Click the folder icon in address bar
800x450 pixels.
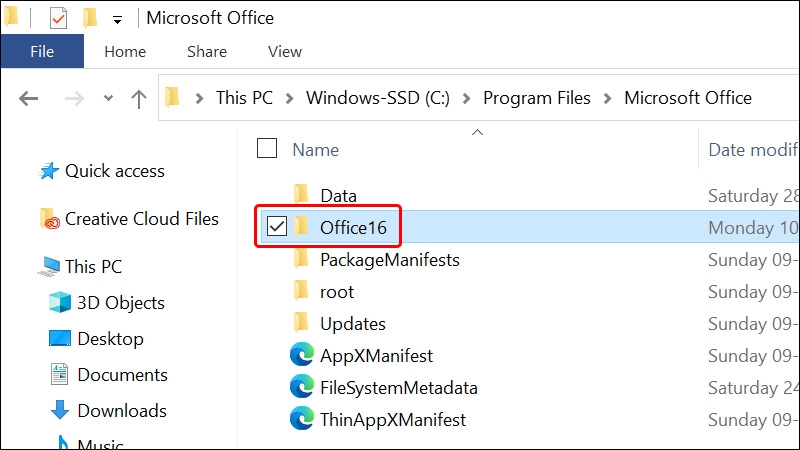coord(172,97)
